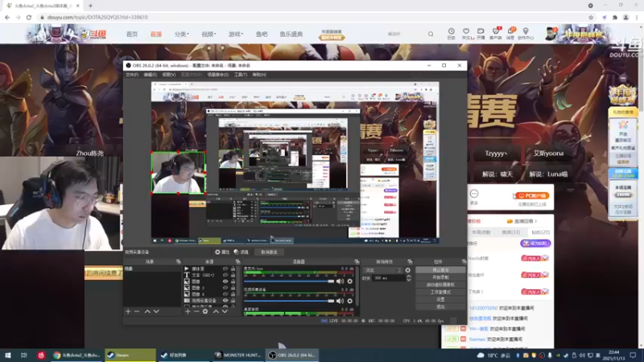The width and height of the screenshot is (644, 362).
Task: Click Start Recording button in OBS controls
Action: click(x=440, y=278)
